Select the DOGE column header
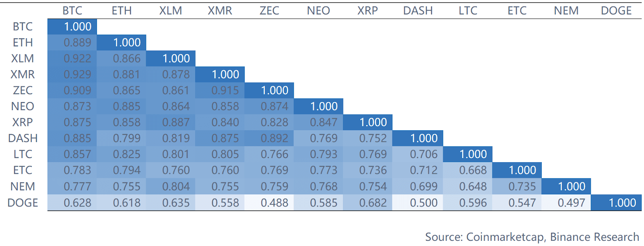This screenshot has height=246, width=644. tap(616, 10)
